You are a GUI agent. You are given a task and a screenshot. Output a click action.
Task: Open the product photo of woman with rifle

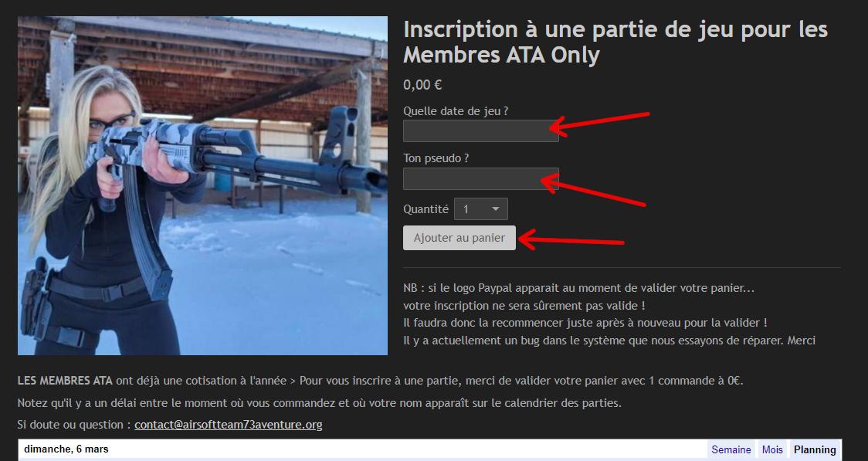[x=202, y=186]
